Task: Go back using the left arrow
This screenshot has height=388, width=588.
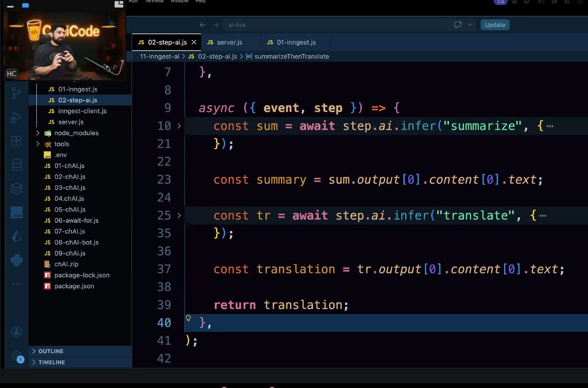Action: (203, 24)
